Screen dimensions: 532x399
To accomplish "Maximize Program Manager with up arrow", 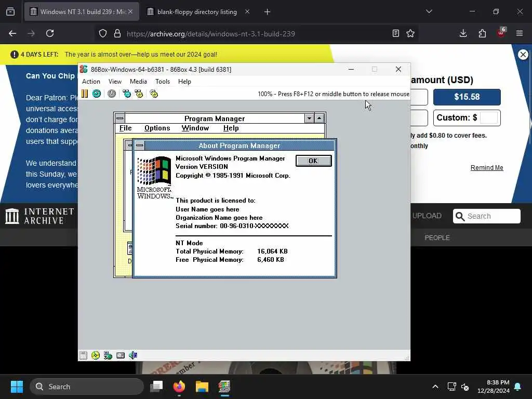I will tap(319, 118).
